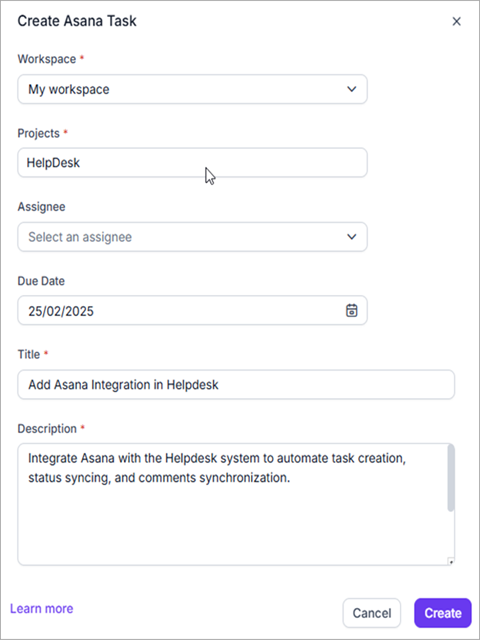Close the Create Asana Task dialog
This screenshot has width=480, height=640.
(x=456, y=22)
